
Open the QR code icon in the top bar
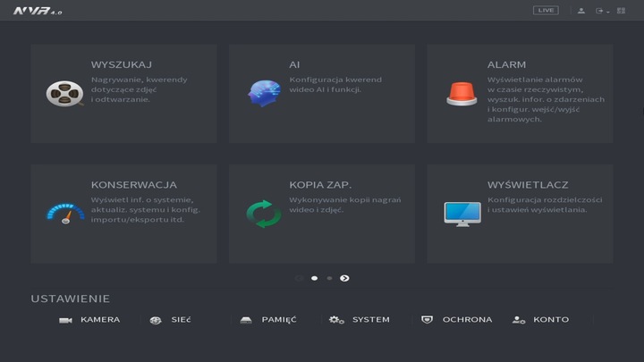point(621,11)
